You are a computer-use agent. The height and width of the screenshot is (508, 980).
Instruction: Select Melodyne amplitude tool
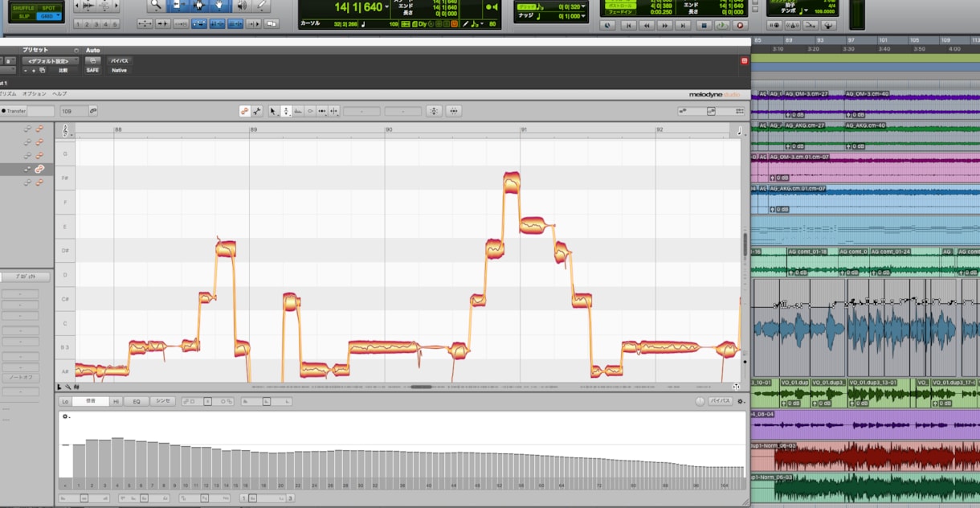point(310,111)
